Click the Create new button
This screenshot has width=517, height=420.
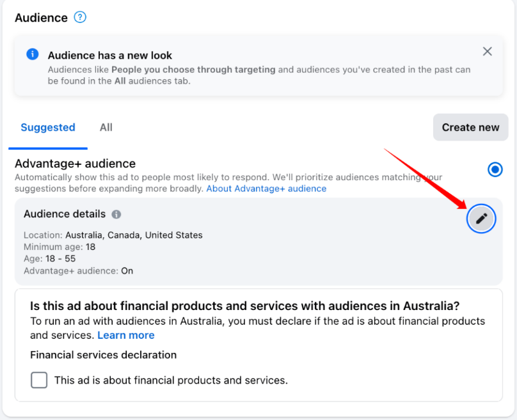(470, 127)
